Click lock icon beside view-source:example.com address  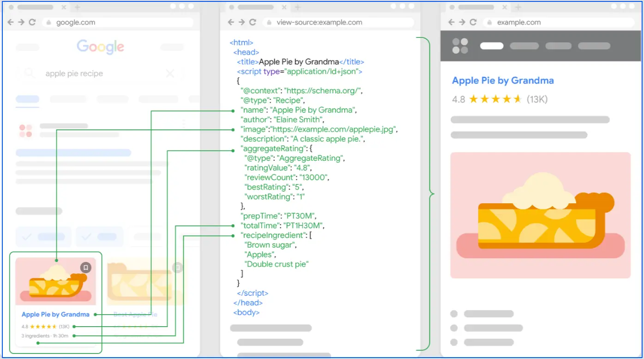(270, 22)
